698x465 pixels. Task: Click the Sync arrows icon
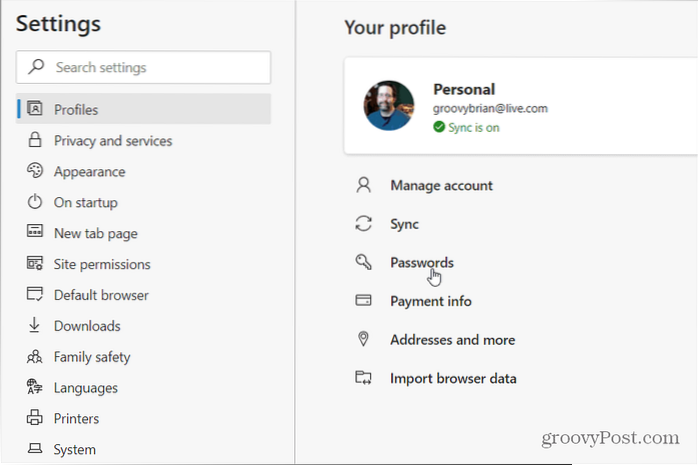coord(364,224)
